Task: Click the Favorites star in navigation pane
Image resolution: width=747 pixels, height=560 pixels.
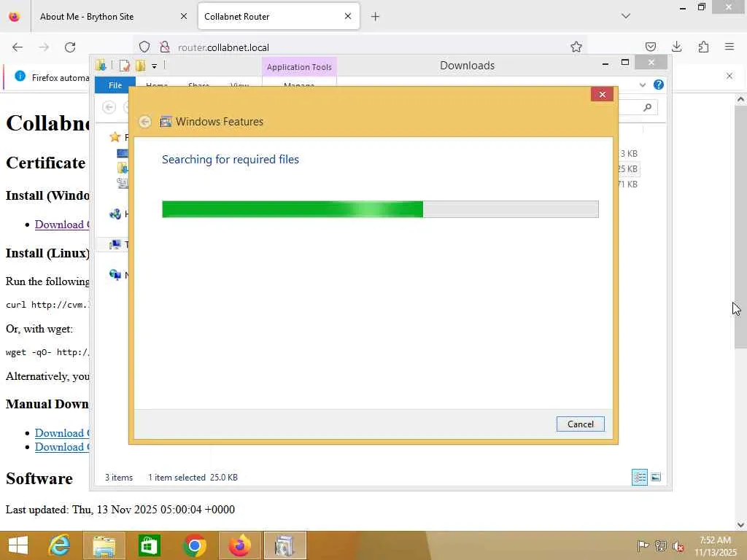Action: [115, 137]
